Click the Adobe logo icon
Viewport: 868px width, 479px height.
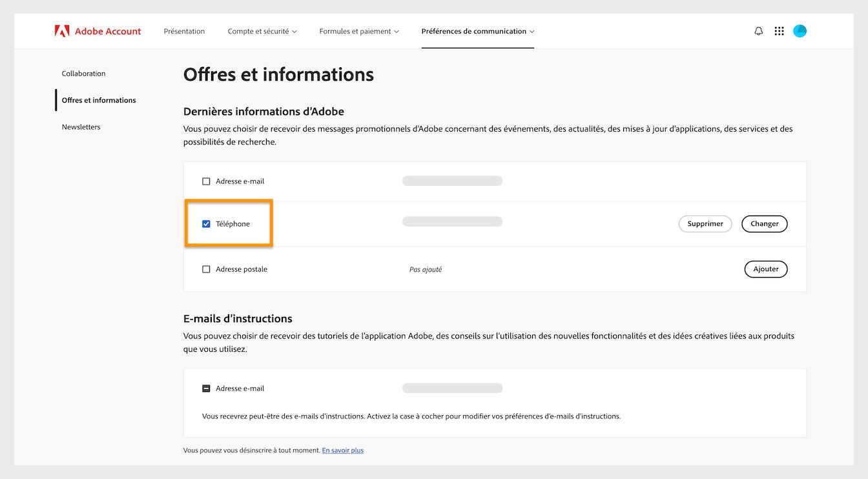pos(62,31)
